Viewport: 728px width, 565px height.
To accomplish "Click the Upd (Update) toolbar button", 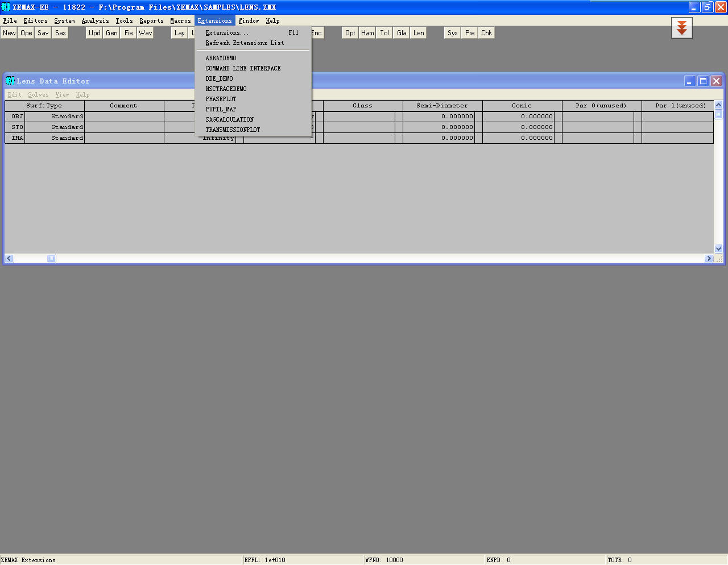I will tap(94, 33).
